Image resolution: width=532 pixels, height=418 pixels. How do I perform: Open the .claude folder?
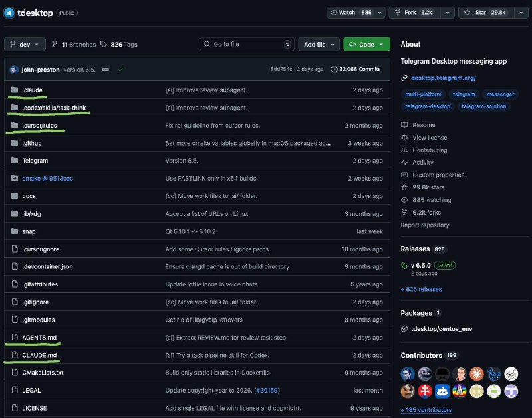(x=33, y=90)
